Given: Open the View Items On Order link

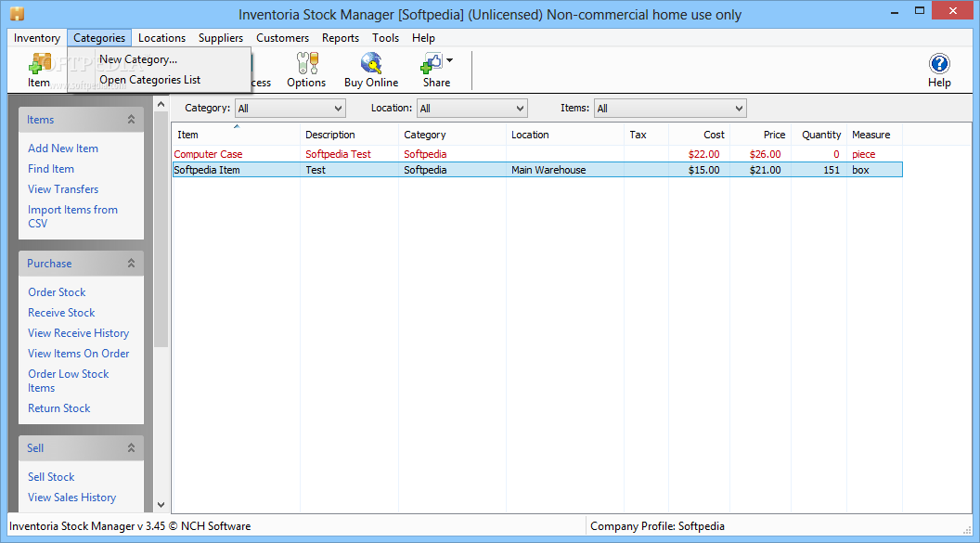Looking at the screenshot, I should tap(79, 353).
